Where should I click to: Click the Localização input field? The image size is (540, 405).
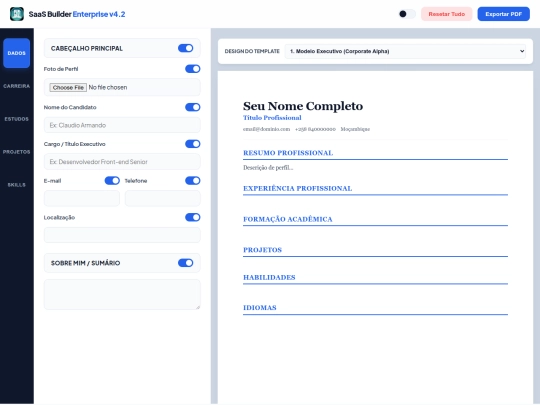pos(122,235)
